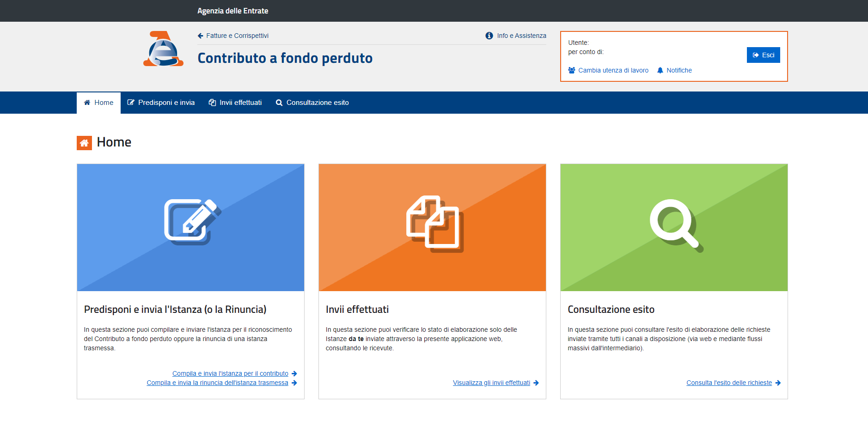This screenshot has height=427, width=868.
Task: Log out with the Esci button
Action: point(763,55)
